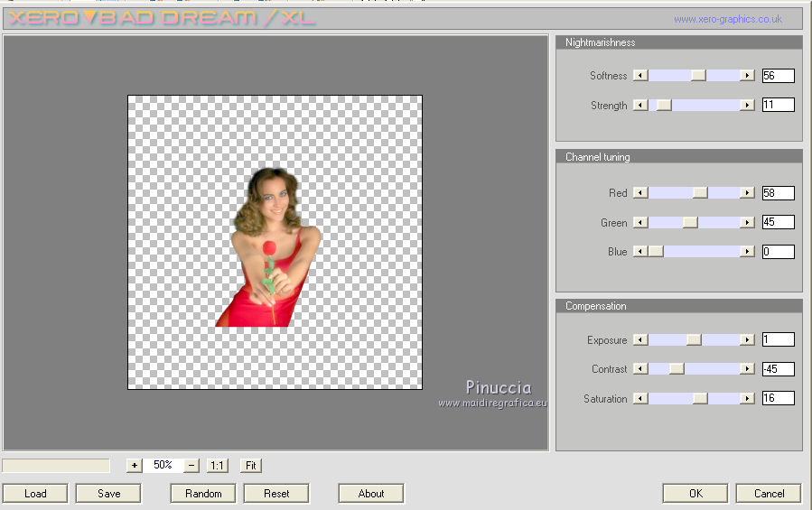Screen dimensions: 812x510
Task: Click the Green value field 45
Action: tap(778, 222)
